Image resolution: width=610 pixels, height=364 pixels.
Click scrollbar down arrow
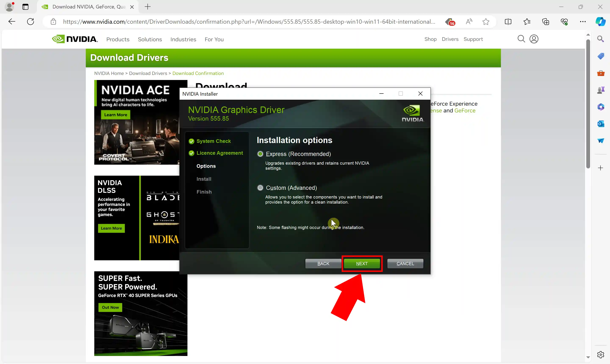(x=588, y=357)
